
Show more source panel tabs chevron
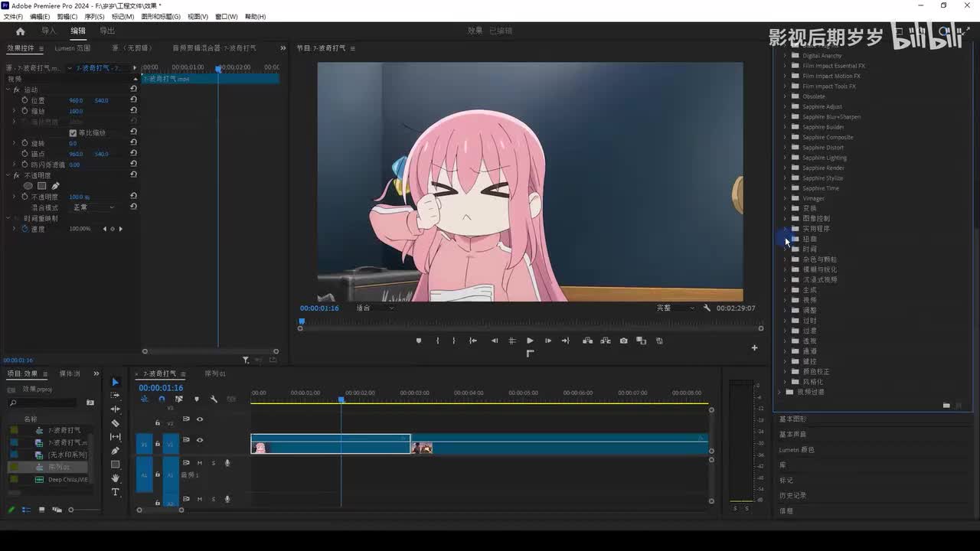283,48
